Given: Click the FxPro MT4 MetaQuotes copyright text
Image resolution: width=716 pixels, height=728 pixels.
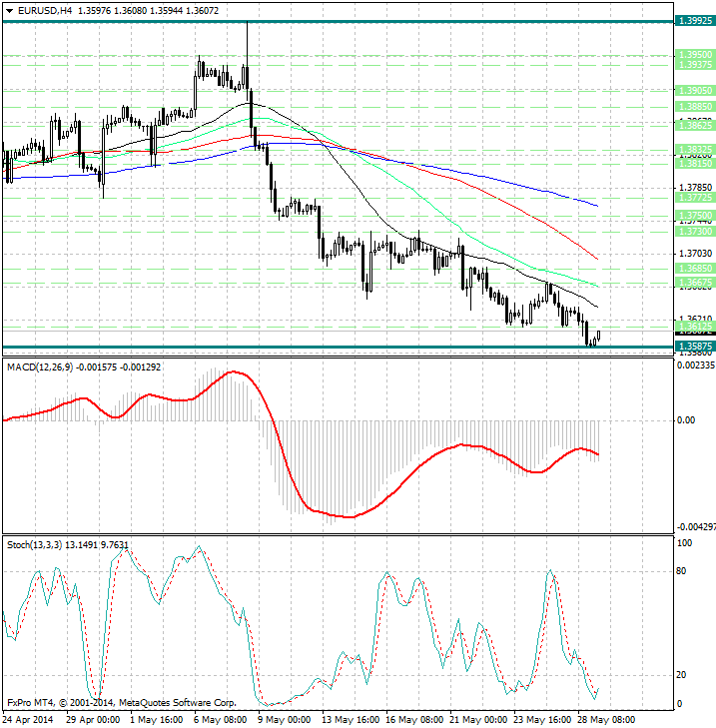Looking at the screenshot, I should click(122, 703).
